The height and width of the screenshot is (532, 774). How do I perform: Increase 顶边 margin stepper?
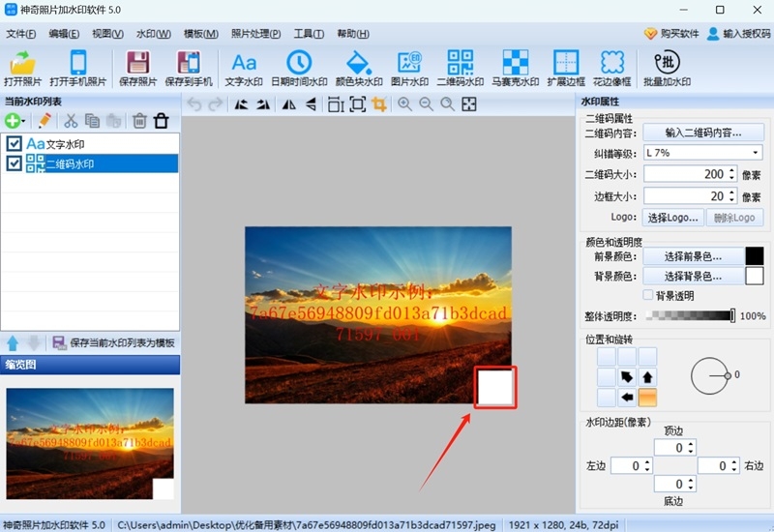tap(691, 444)
